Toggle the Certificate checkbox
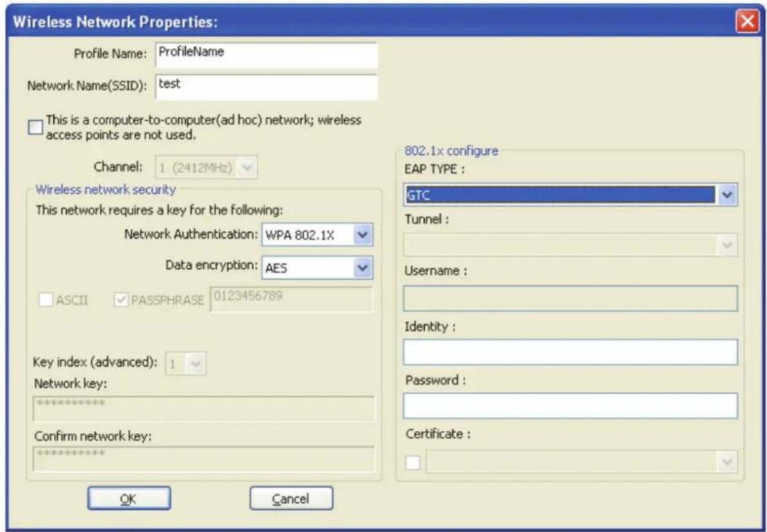The width and height of the screenshot is (767, 532). 413,462
